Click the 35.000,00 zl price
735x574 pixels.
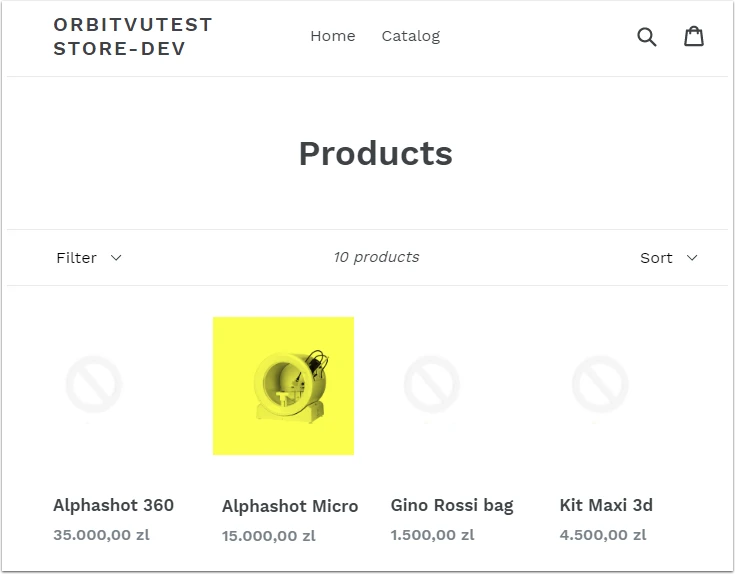(x=102, y=535)
